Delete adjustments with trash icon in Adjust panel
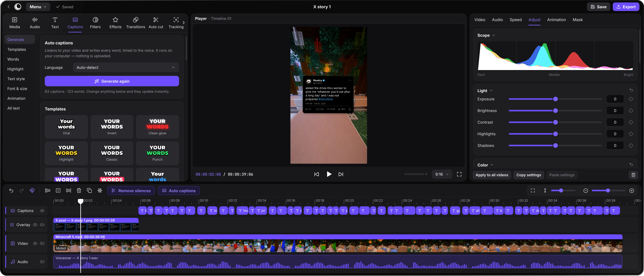Image resolution: width=644 pixels, height=276 pixels. [x=633, y=175]
